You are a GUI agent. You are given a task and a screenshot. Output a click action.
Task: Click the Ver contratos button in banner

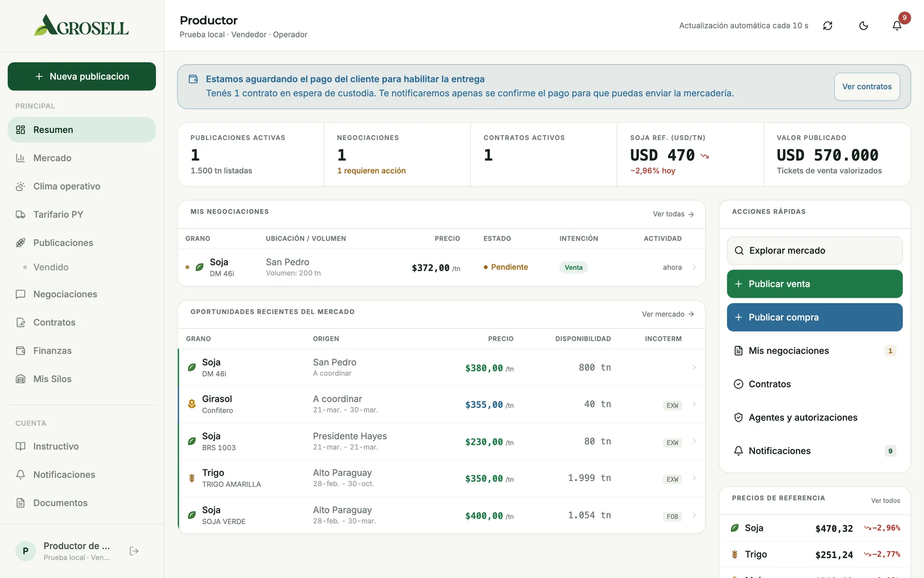click(x=867, y=86)
